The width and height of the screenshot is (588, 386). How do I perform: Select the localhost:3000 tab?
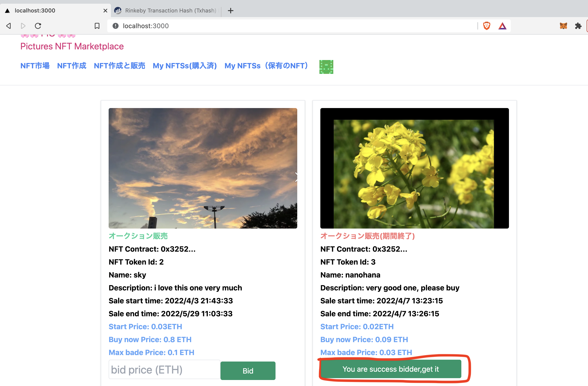coord(56,11)
